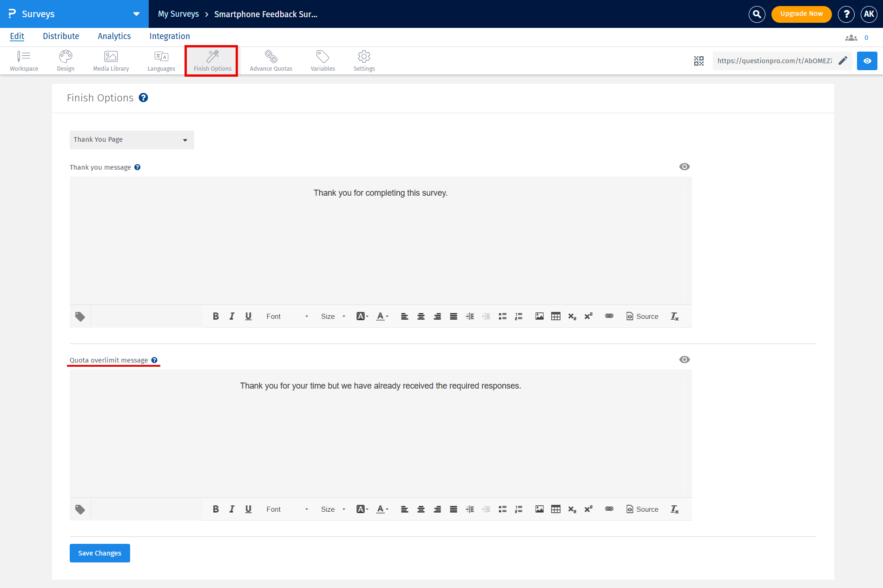Click the Save Changes button
This screenshot has width=883, height=588.
(x=99, y=553)
